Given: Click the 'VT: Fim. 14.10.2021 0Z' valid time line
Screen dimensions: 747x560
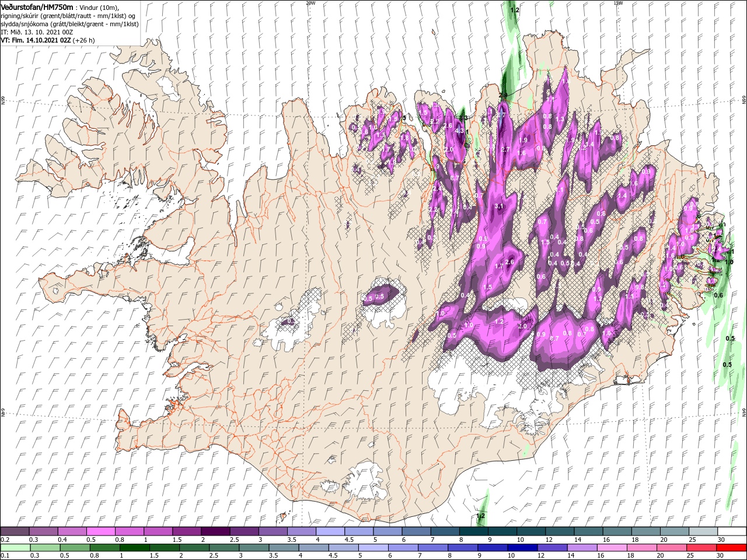Looking at the screenshot, I should click(x=47, y=40).
